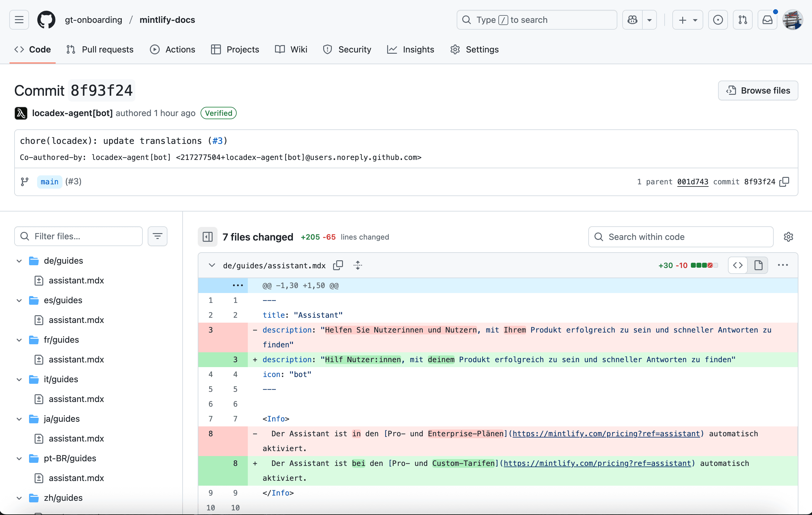812x515 pixels.
Task: Open the create new plus dropdown
Action: [687, 20]
